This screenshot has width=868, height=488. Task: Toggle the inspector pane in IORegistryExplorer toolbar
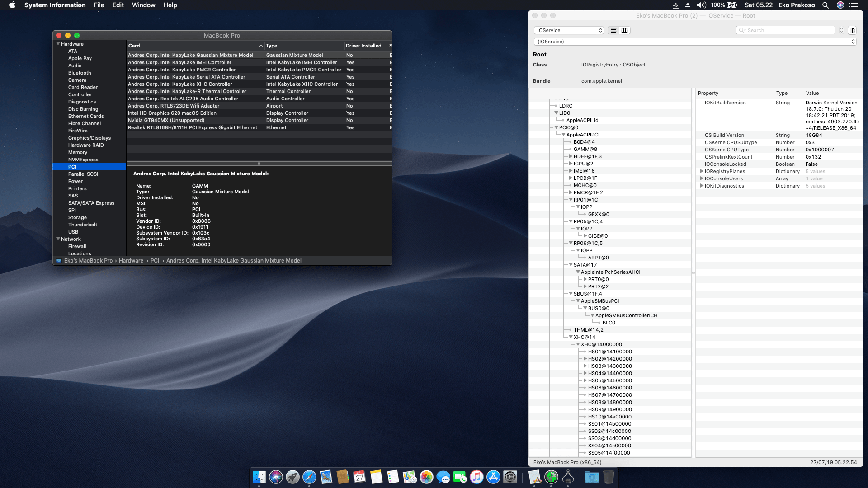[x=852, y=30]
